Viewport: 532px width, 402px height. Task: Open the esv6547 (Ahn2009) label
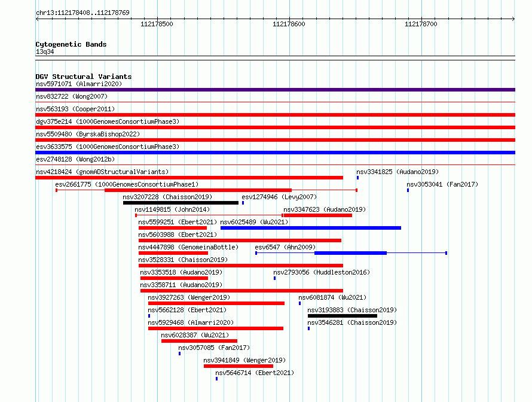(285, 247)
